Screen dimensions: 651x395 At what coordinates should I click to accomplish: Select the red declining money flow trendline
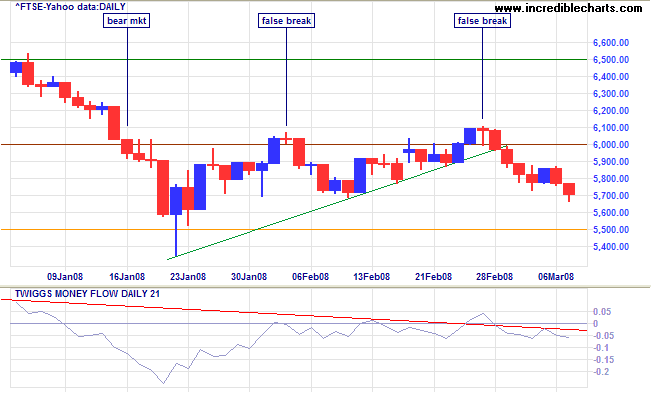tap(294, 314)
